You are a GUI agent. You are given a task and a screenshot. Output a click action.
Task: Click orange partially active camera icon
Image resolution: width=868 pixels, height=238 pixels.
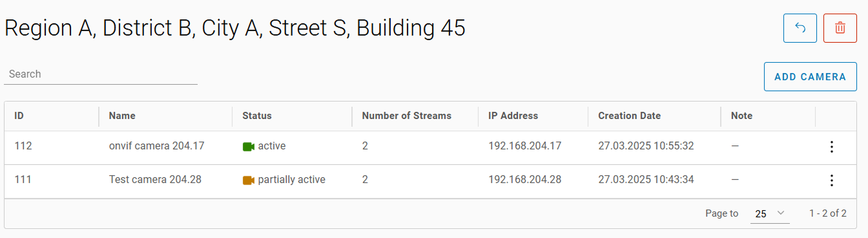[x=249, y=180]
